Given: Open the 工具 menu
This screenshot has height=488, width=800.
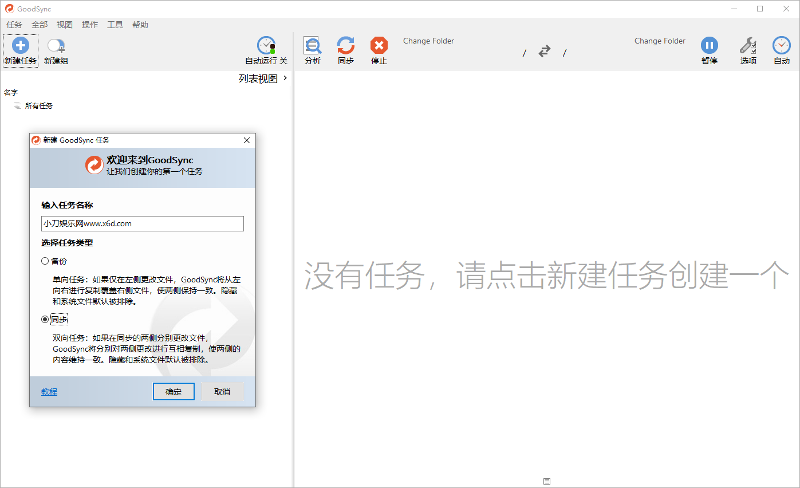Looking at the screenshot, I should tap(115, 23).
